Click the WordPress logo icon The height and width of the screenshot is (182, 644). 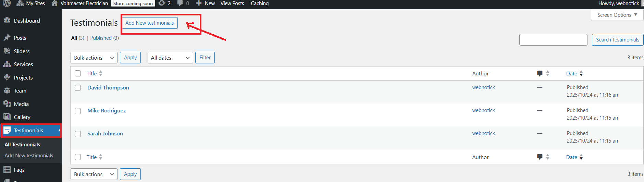coord(7,3)
